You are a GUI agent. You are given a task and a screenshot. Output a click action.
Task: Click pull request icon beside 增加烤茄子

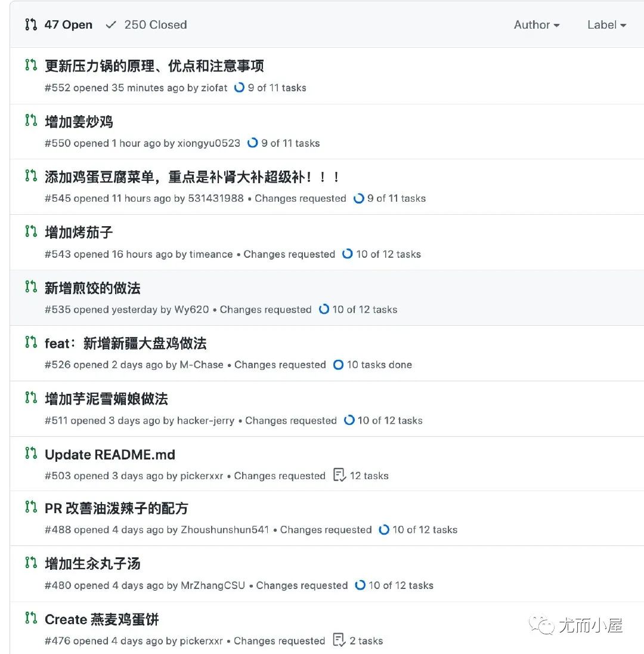pos(31,231)
